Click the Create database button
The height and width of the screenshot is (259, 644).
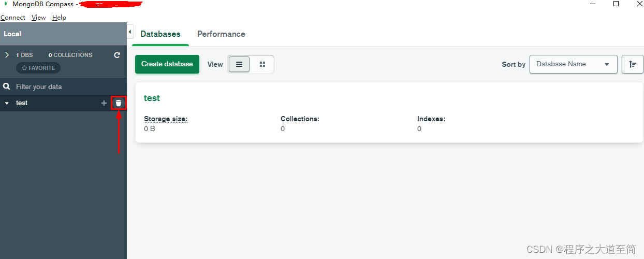(167, 64)
